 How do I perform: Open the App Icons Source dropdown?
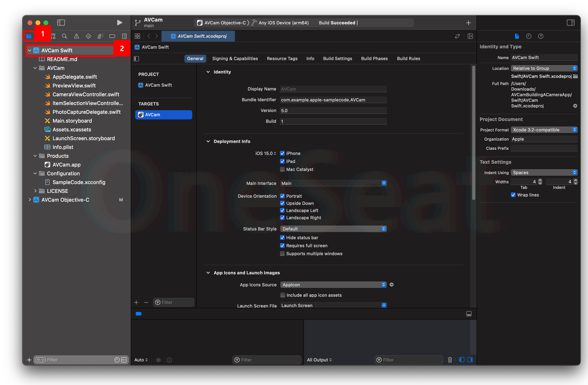pos(334,285)
